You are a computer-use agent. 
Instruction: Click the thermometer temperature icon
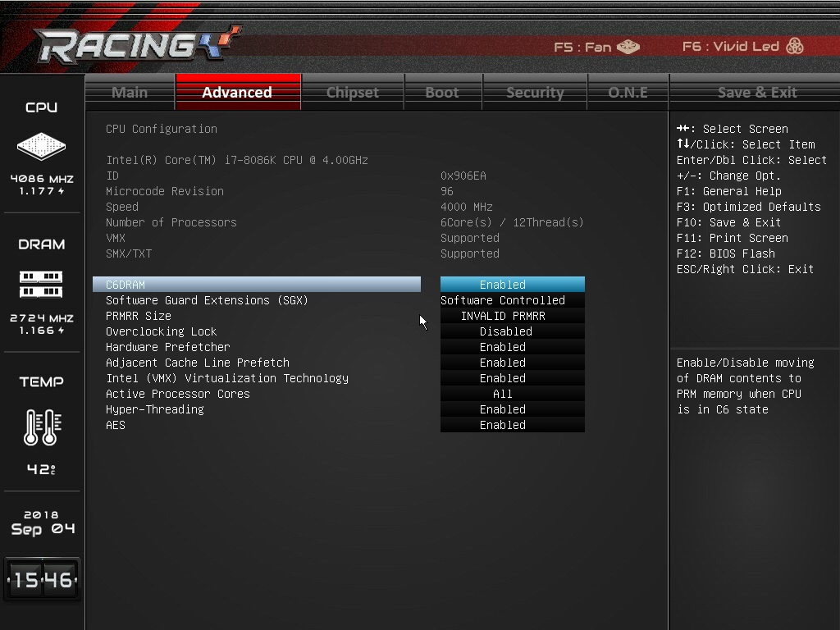(41, 427)
